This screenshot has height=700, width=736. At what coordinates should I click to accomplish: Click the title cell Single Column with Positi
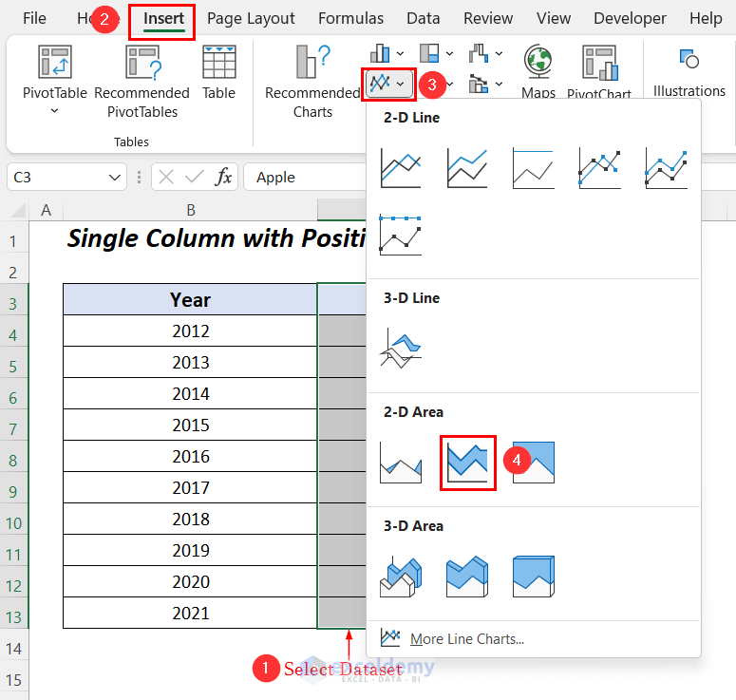217,238
